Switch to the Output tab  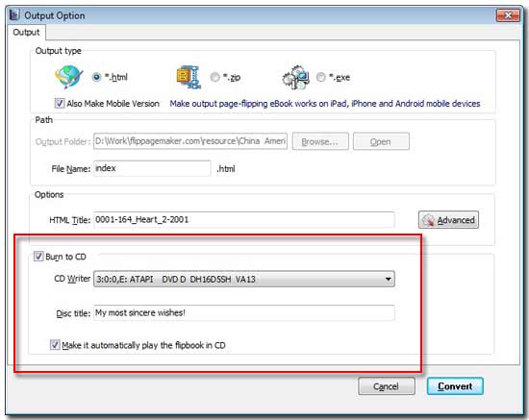26,33
